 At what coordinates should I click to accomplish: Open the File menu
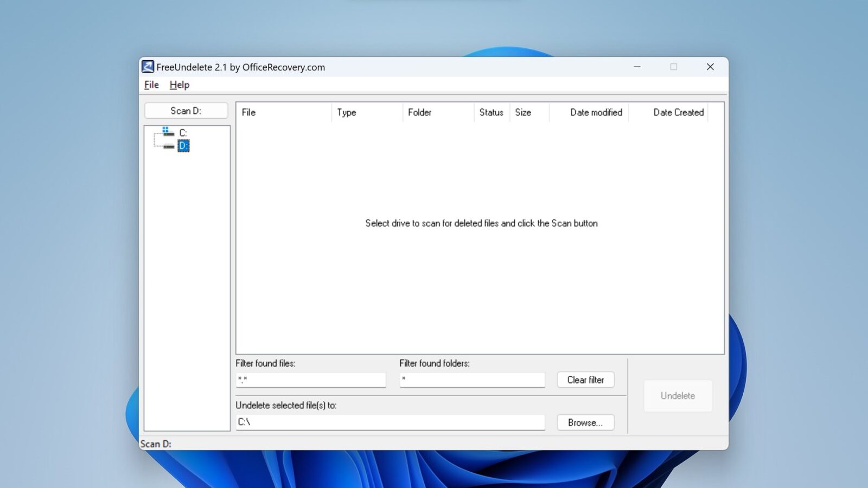tap(150, 85)
